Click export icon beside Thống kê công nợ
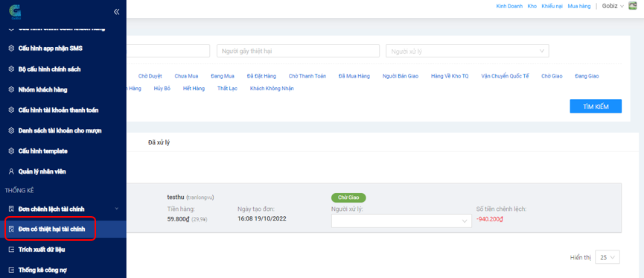The image size is (644, 278). click(11, 271)
